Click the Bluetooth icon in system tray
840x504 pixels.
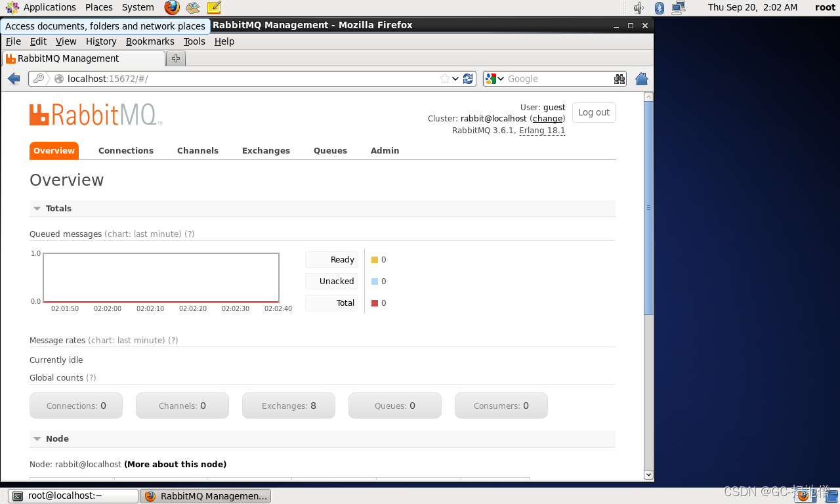pos(660,7)
